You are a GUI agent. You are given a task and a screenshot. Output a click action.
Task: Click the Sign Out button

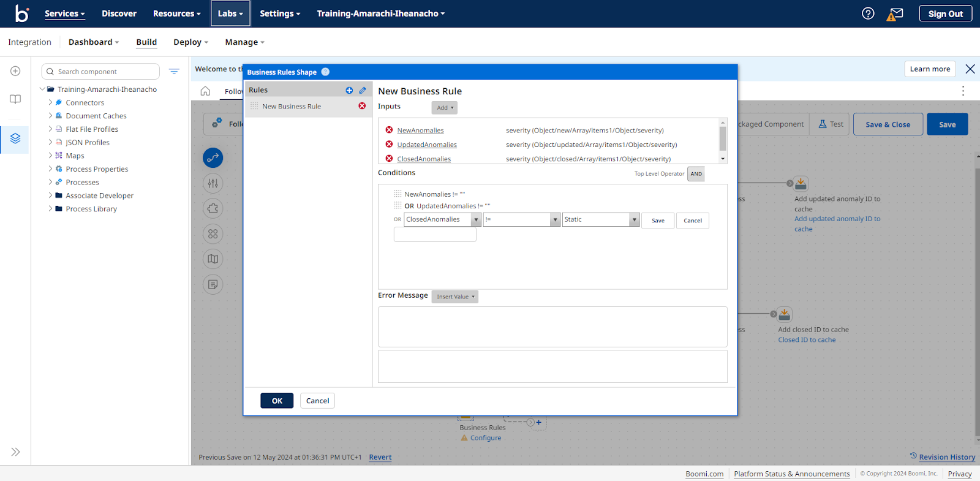coord(945,13)
